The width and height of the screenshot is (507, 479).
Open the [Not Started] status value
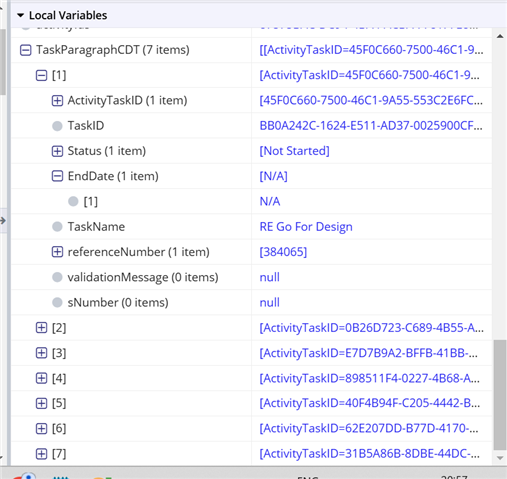click(x=294, y=151)
